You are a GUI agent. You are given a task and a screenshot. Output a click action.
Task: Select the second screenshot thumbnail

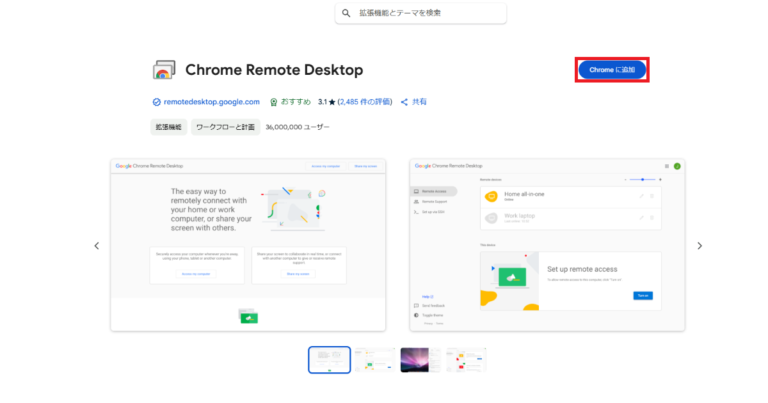(x=375, y=360)
